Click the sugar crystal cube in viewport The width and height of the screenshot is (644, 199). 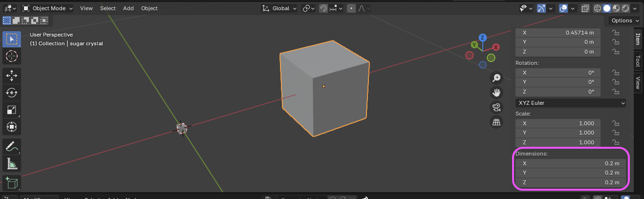coord(323,88)
